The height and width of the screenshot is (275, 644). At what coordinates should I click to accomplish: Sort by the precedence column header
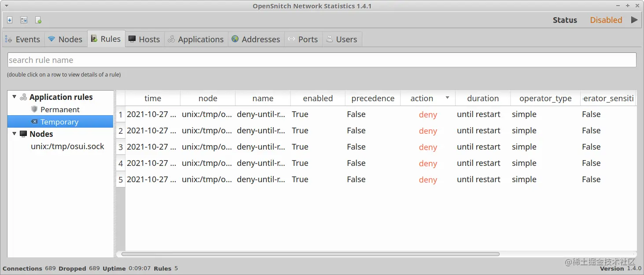373,98
